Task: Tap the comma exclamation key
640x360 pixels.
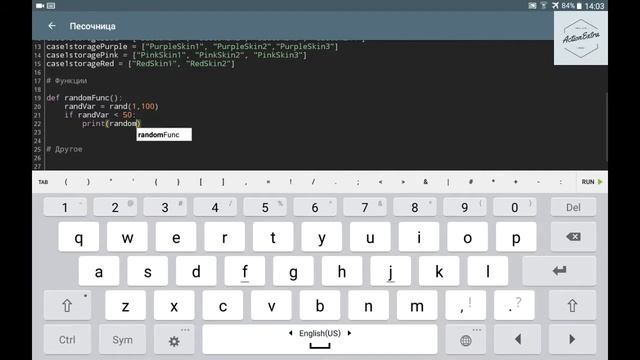Action: pyautogui.click(x=465, y=305)
